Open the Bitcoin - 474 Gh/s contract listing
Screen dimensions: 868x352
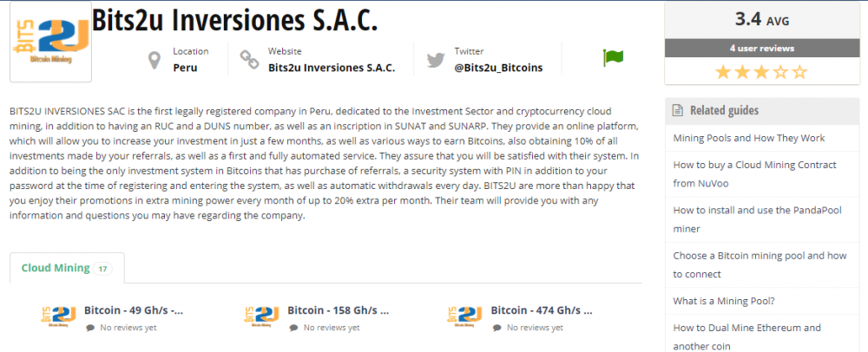pos(542,310)
